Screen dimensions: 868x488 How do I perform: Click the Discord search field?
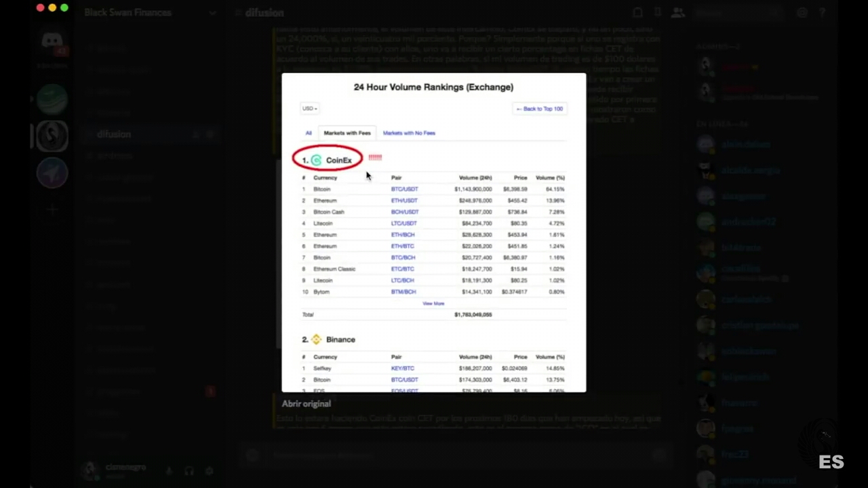pyautogui.click(x=738, y=12)
